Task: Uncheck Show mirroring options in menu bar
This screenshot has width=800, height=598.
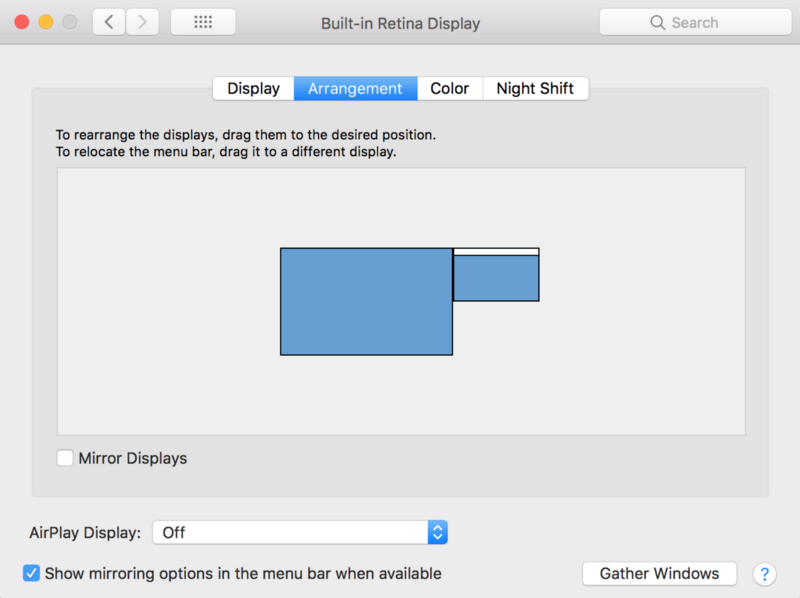Action: pos(32,573)
